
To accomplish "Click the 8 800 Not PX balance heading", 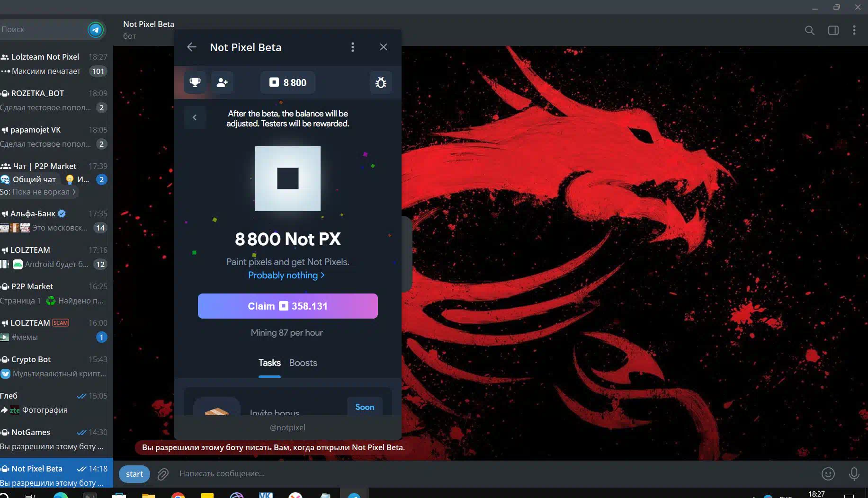I will (288, 239).
